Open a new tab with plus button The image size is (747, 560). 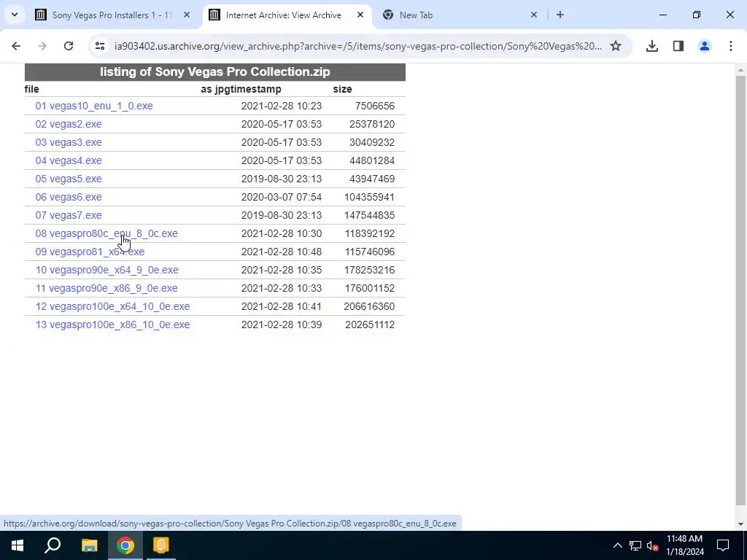(560, 15)
